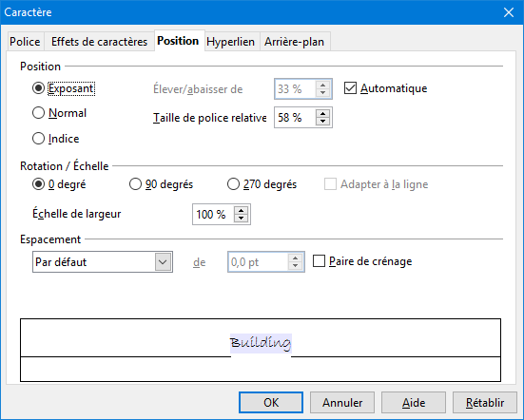Increase the Échelle de largeur value
The width and height of the screenshot is (524, 420).
point(241,211)
